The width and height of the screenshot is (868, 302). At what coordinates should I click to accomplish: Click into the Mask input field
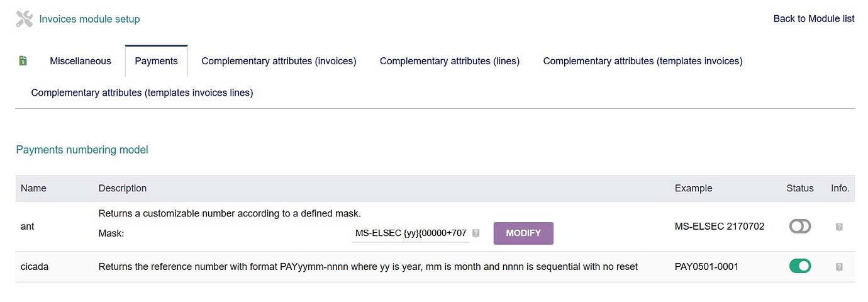[x=410, y=233]
